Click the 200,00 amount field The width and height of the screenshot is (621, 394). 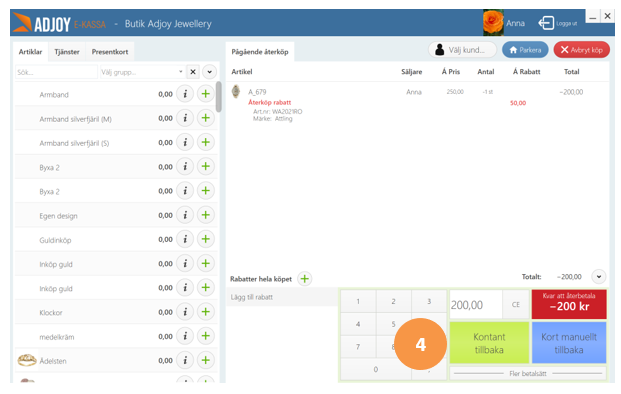pyautogui.click(x=476, y=305)
